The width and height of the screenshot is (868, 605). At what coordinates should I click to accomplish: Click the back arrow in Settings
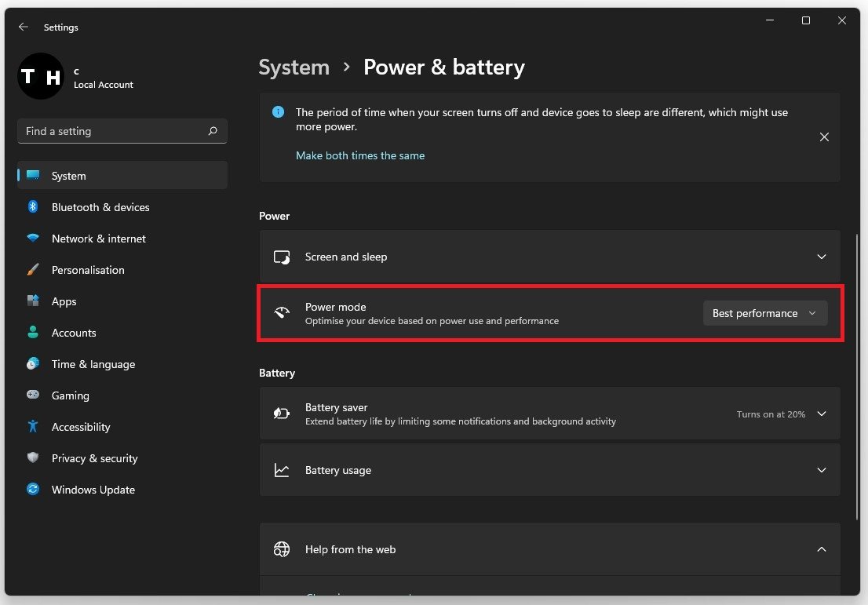24,27
